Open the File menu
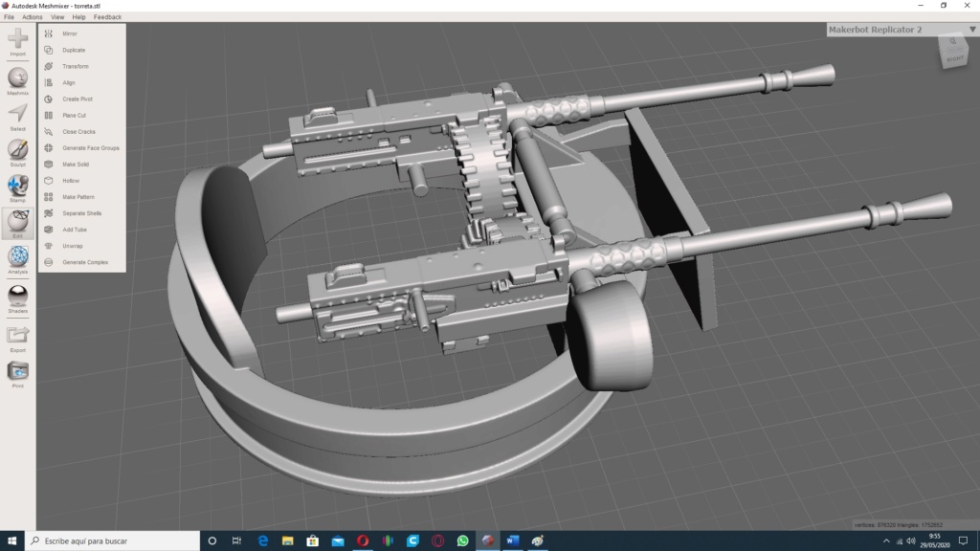The height and width of the screenshot is (551, 980). point(9,17)
